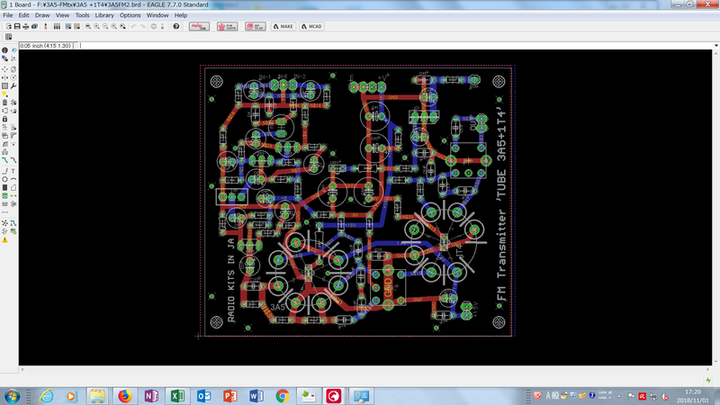Viewport: 720px width, 405px height.
Task: Click the Print icon in the toolbar
Action: coord(25,26)
